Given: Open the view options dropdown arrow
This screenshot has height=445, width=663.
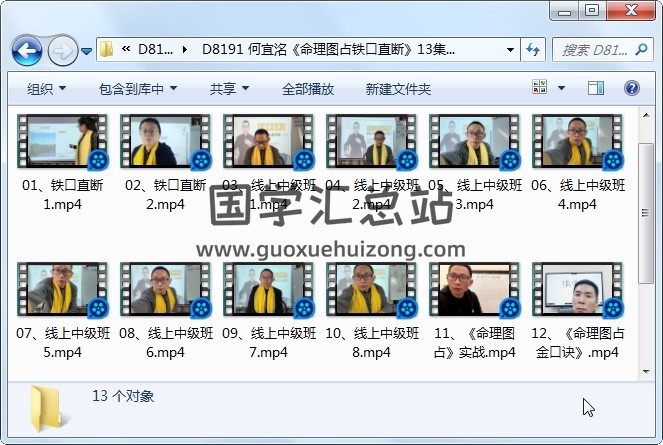Looking at the screenshot, I should point(561,88).
